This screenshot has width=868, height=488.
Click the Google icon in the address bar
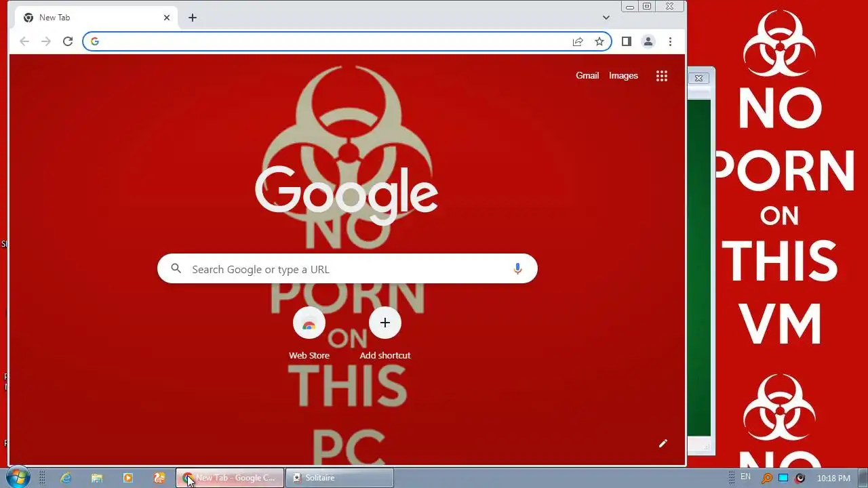(95, 42)
